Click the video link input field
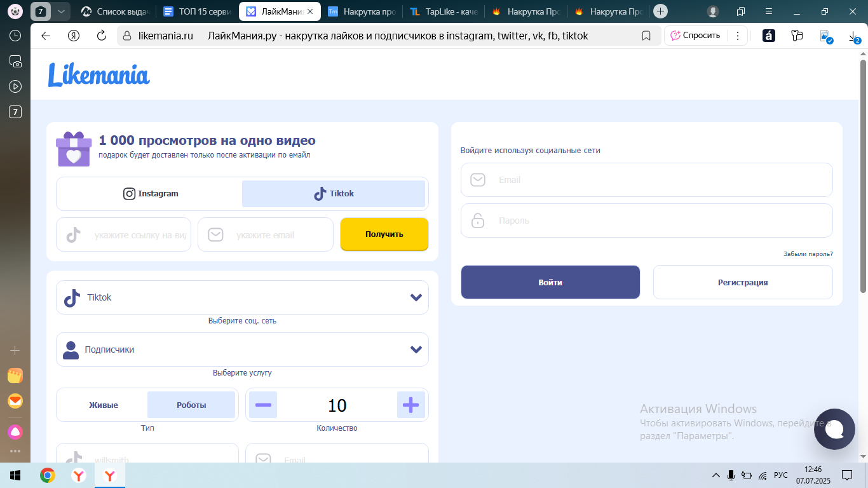868x488 pixels. pyautogui.click(x=123, y=234)
